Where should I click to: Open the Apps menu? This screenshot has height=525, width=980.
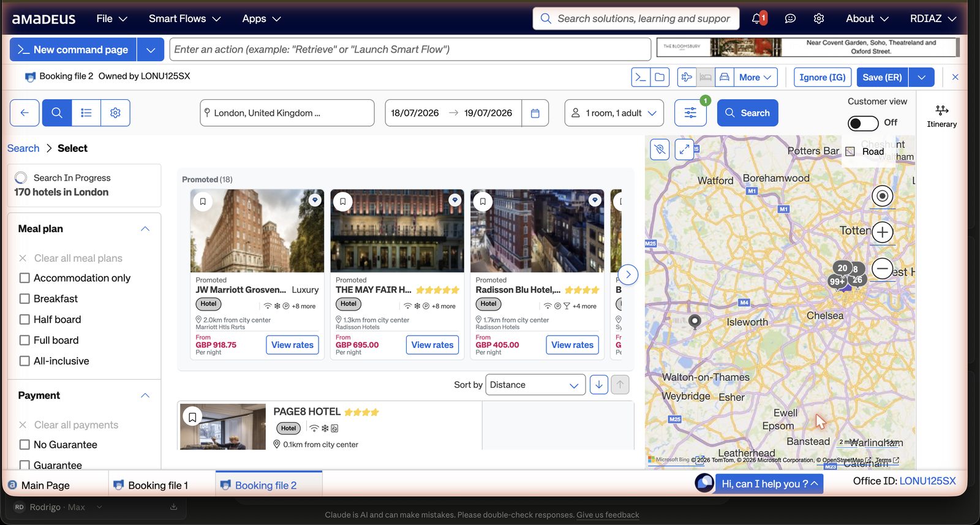[262, 18]
